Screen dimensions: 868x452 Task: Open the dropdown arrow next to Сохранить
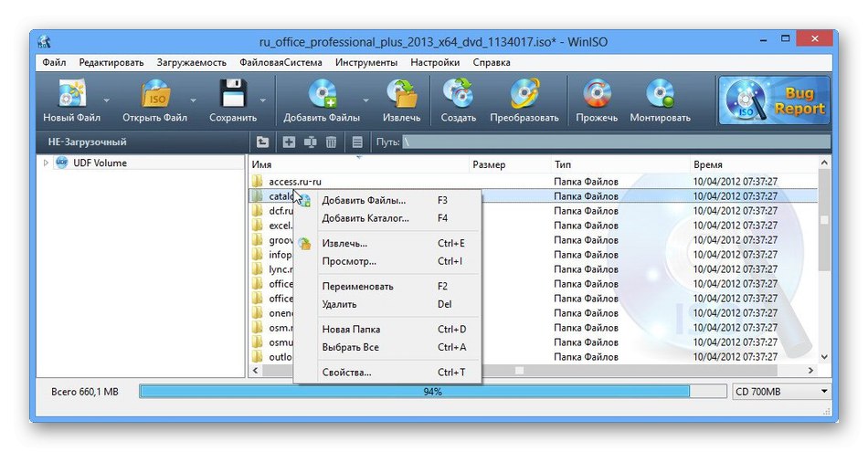point(263,100)
